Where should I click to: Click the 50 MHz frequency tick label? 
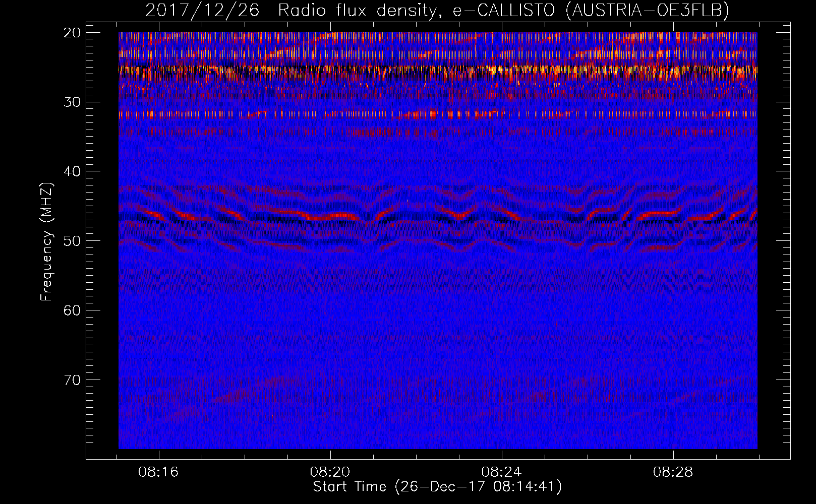tap(73, 241)
